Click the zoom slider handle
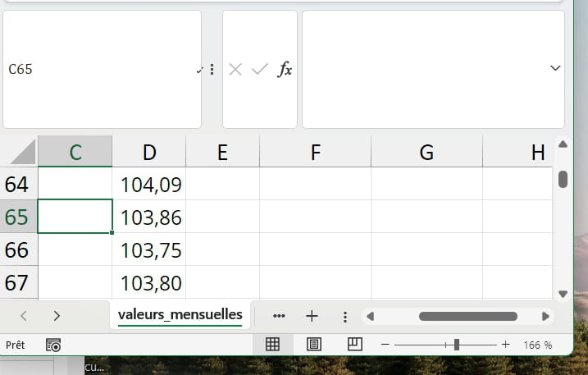The image size is (588, 375). pyautogui.click(x=456, y=345)
